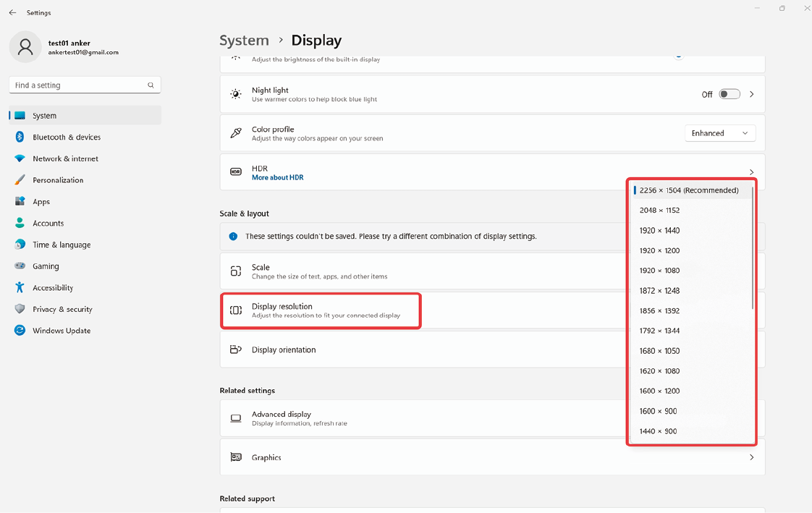Expand Night light settings chevron
Viewport: 812px width, 513px height.
[x=751, y=94]
